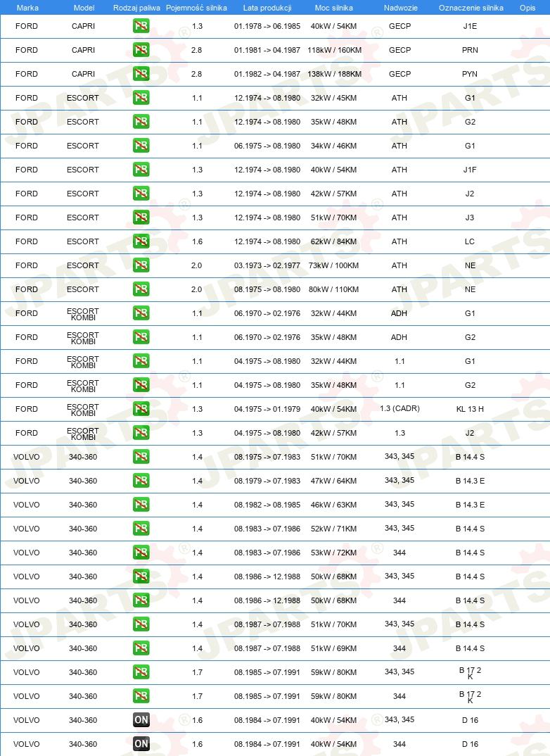Screen dimensions: 550x756
Task: Select the 34kW / 46KM power cell
Action: (334, 146)
